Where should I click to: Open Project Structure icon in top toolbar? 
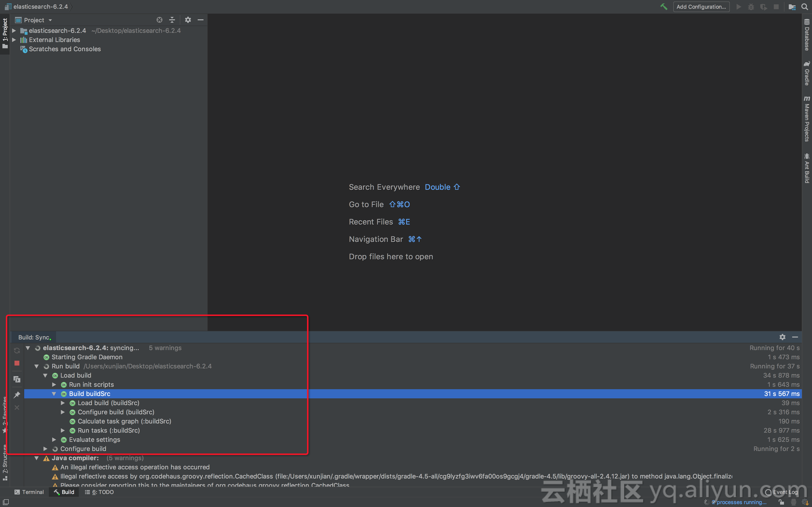pyautogui.click(x=792, y=7)
